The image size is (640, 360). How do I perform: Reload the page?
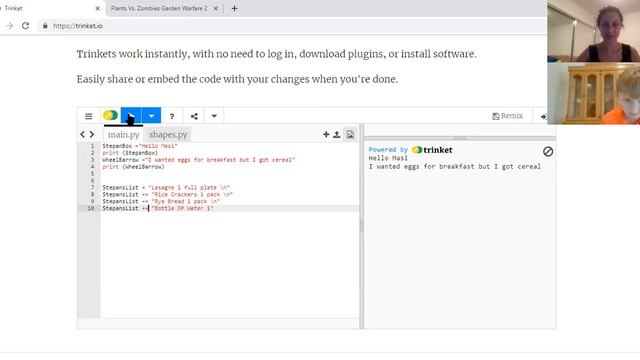click(x=25, y=26)
